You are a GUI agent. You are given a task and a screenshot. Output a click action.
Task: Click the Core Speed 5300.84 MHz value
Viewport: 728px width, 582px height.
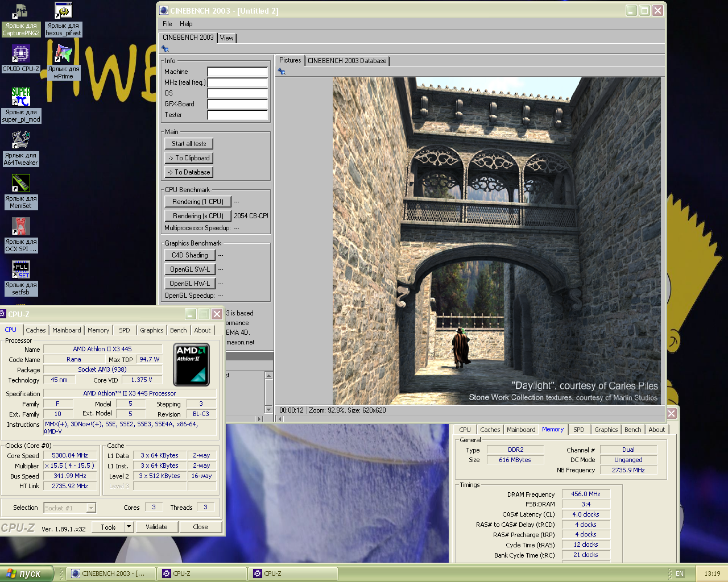(x=70, y=455)
